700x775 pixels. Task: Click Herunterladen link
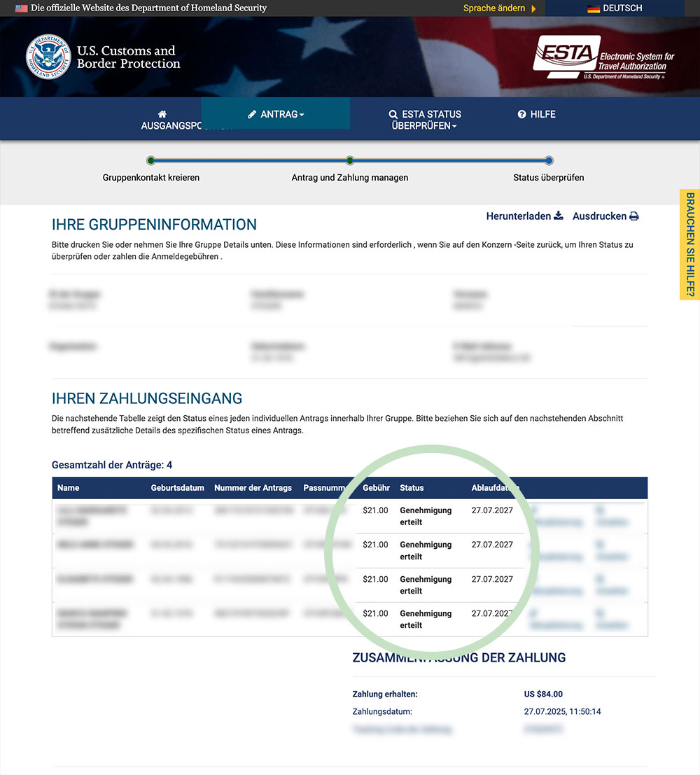pyautogui.click(x=524, y=216)
